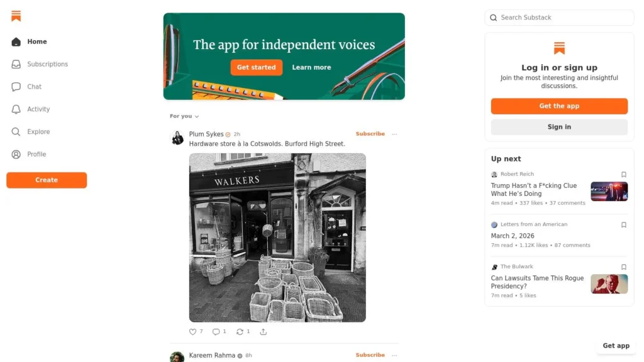Open Explore with the magnifying glass icon
The height and width of the screenshot is (362, 644).
click(15, 131)
